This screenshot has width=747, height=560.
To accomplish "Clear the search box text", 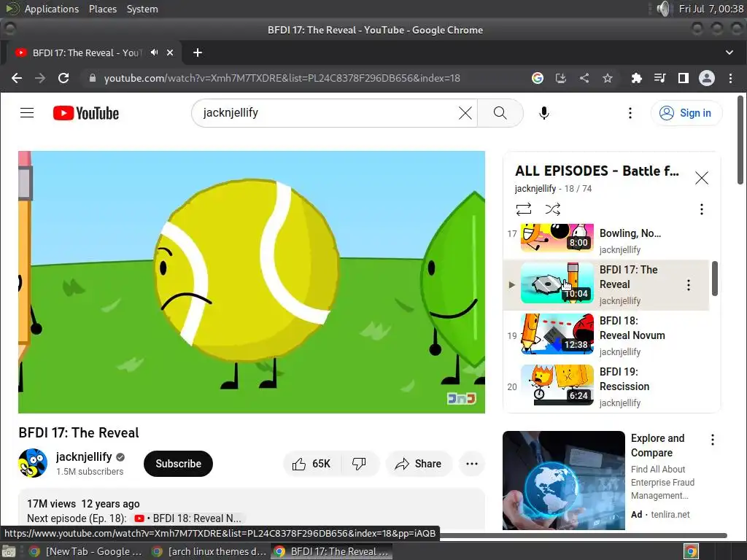I will coord(465,113).
